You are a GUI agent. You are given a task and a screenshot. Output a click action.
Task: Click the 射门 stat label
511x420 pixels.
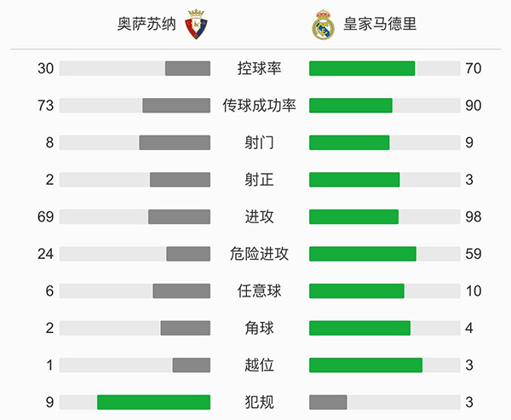(260, 143)
